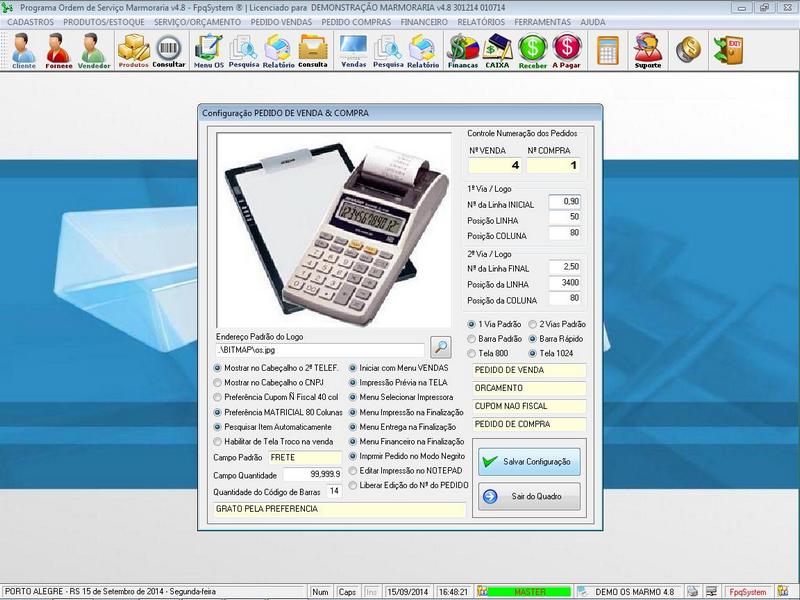
Task: Click the magnifier browse logo button
Action: click(441, 347)
